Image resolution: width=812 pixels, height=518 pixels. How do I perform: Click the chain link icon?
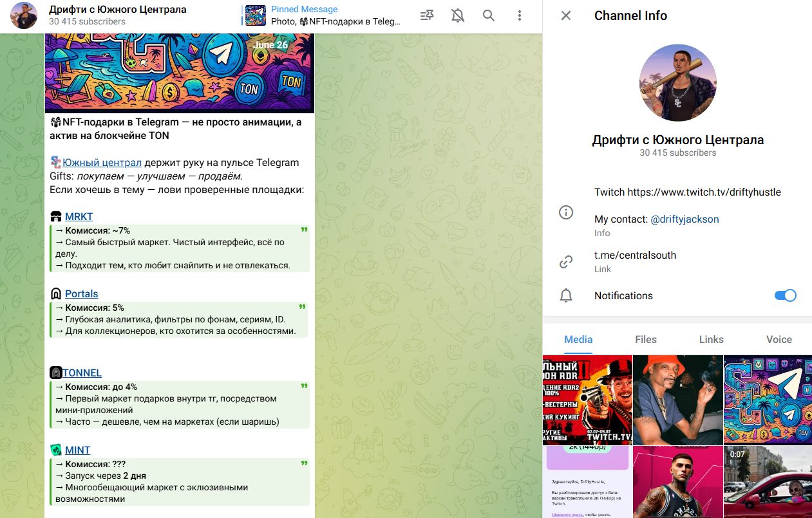pos(566,261)
